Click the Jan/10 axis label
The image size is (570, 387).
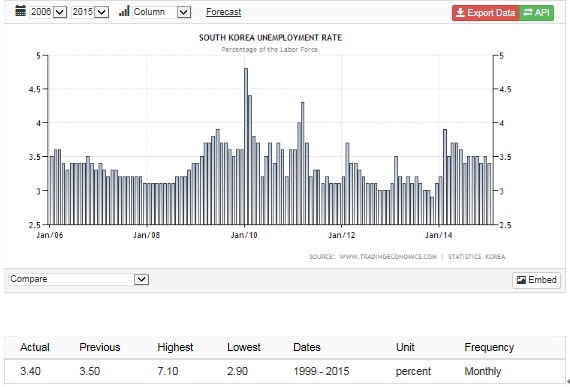point(244,235)
